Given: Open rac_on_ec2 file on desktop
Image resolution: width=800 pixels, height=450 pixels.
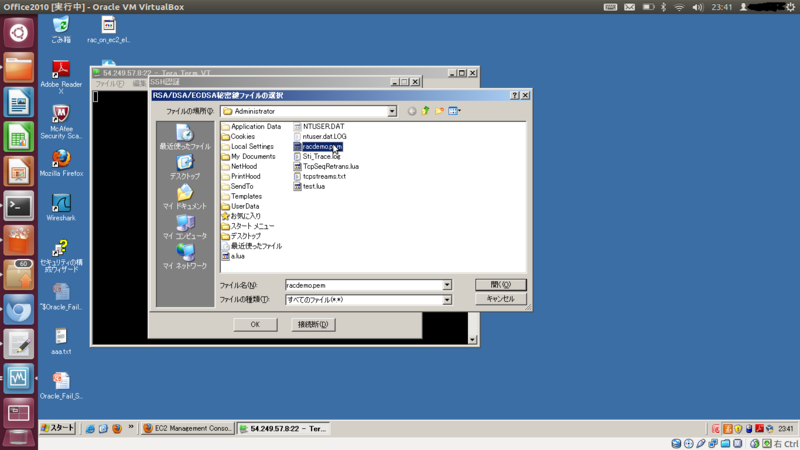Looking at the screenshot, I should point(108,29).
